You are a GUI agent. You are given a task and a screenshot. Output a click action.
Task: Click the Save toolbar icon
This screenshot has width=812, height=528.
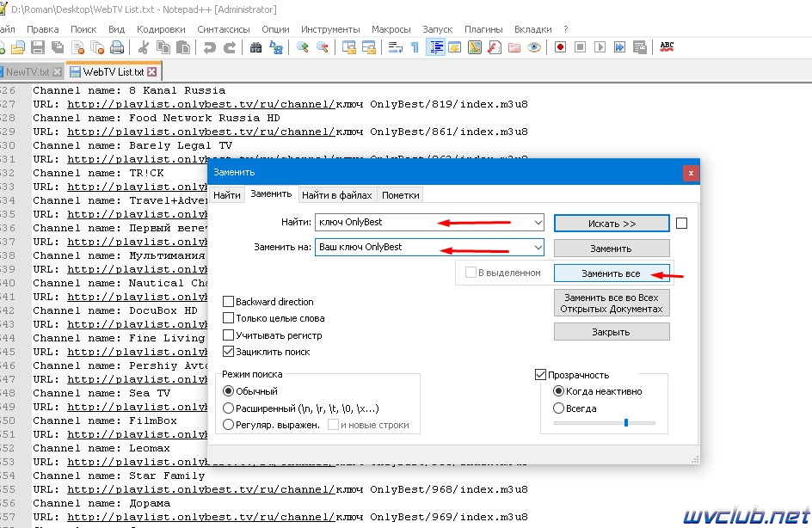tap(38, 47)
